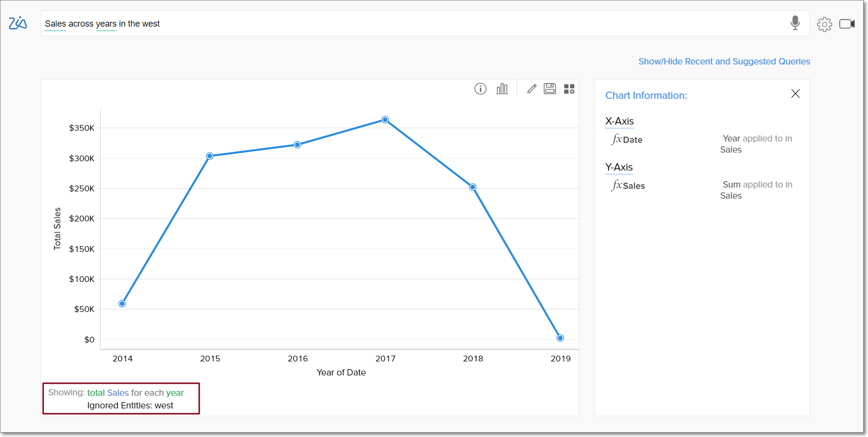Click the 2018 data point on chart
Viewport: 868px width, 437px height.
coord(473,187)
